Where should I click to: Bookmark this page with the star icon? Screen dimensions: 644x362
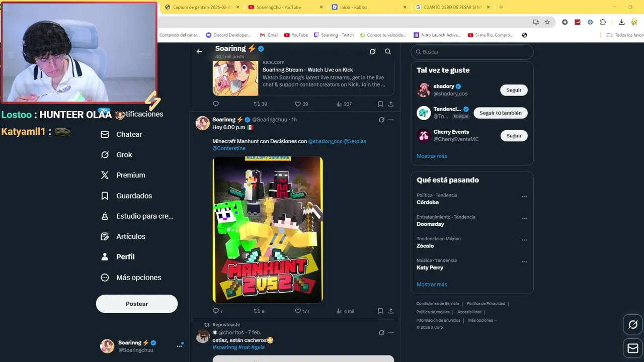click(x=547, y=22)
